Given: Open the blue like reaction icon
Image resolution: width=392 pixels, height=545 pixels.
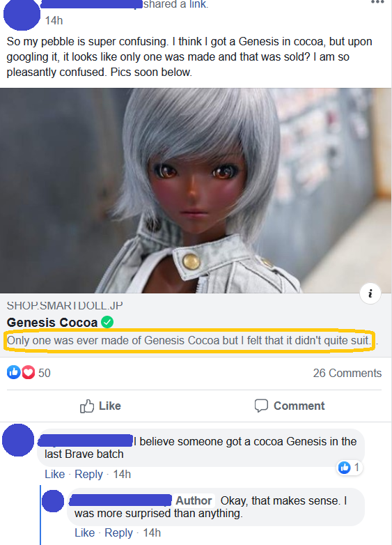Looking at the screenshot, I should coord(13,373).
